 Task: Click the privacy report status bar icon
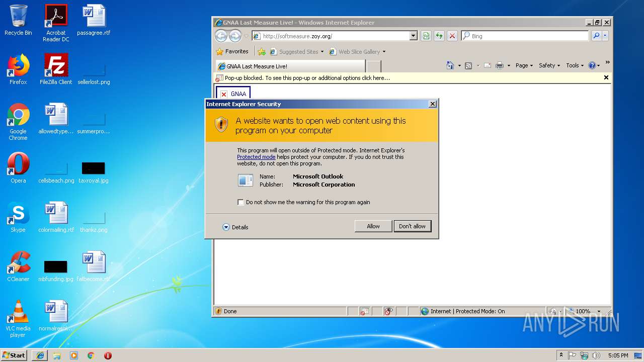tap(388, 311)
